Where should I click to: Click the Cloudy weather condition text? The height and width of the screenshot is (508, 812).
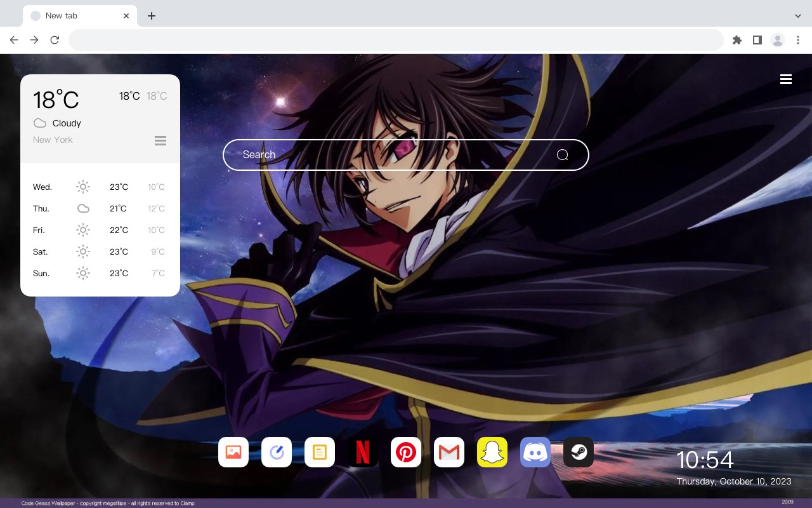(x=67, y=123)
